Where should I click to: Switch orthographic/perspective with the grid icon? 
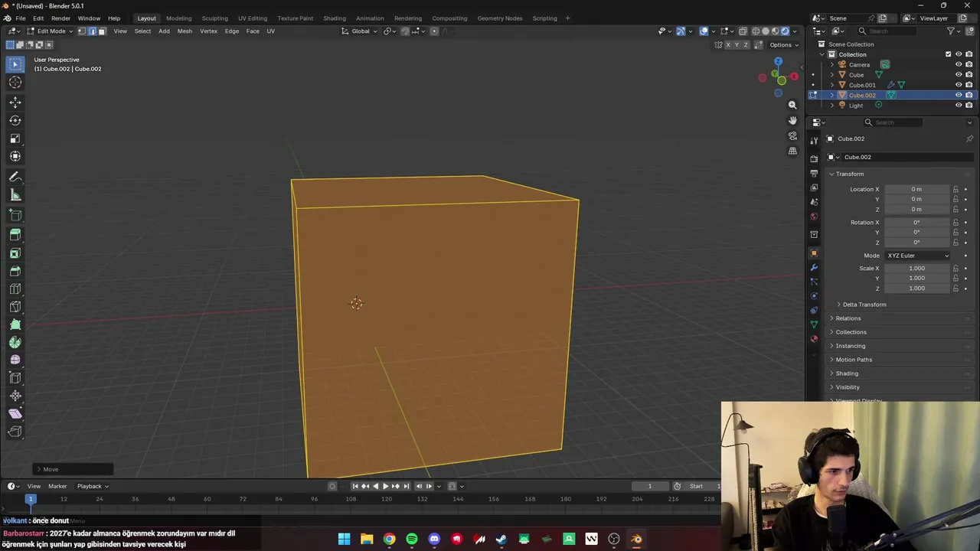792,151
